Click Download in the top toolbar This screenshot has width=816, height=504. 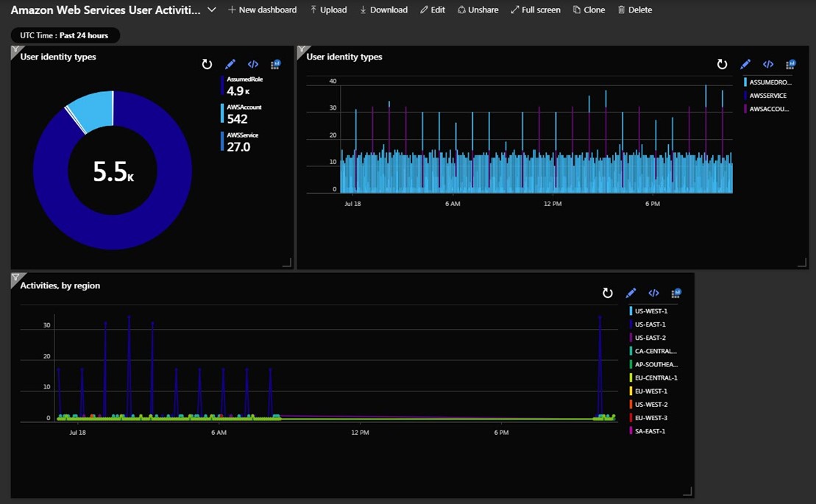(x=383, y=10)
